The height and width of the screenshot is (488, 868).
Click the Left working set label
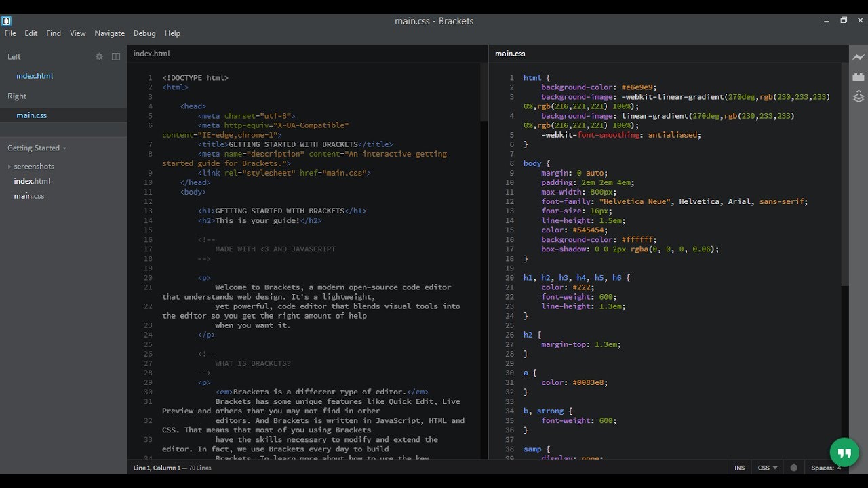pyautogui.click(x=14, y=57)
